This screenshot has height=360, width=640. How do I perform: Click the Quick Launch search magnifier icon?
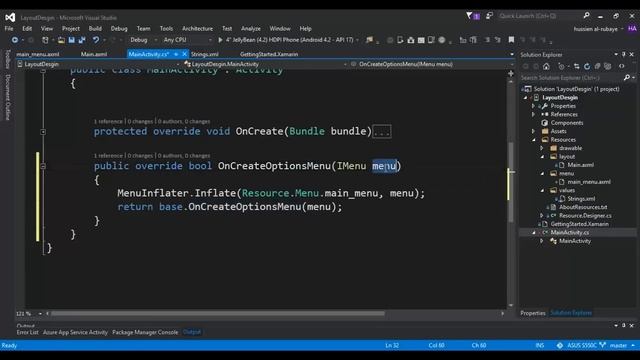tap(587, 16)
